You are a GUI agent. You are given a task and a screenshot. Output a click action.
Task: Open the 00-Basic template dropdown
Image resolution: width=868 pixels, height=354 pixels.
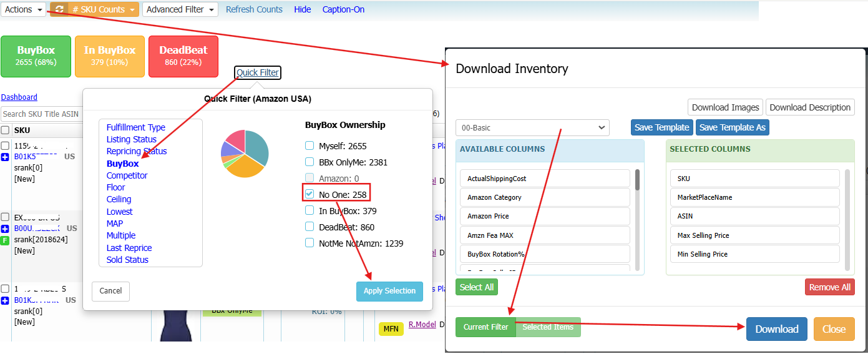tap(532, 127)
